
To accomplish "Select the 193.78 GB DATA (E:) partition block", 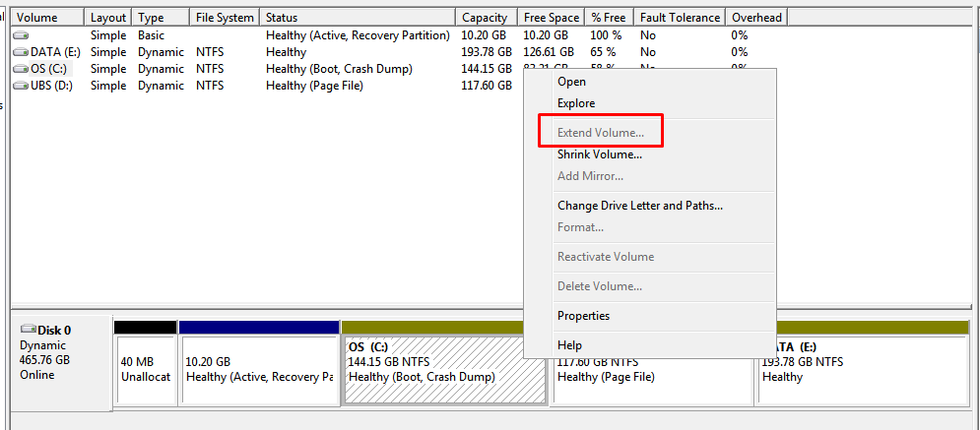I will tap(862, 370).
